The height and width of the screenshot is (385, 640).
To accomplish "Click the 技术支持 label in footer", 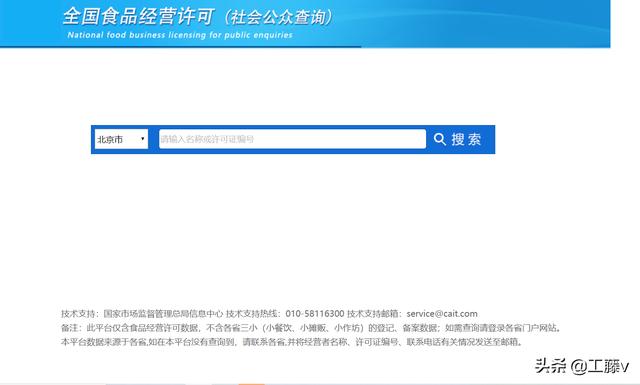I will (78, 314).
